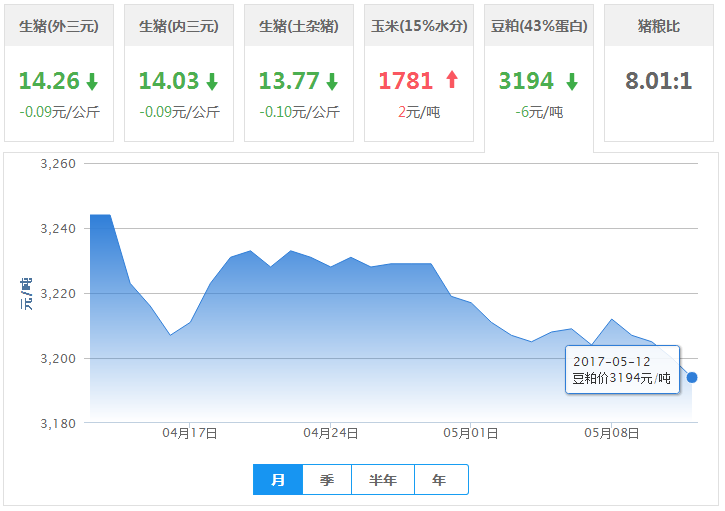This screenshot has width=725, height=511.
Task: Switch chart range to 半年
Action: click(x=383, y=480)
